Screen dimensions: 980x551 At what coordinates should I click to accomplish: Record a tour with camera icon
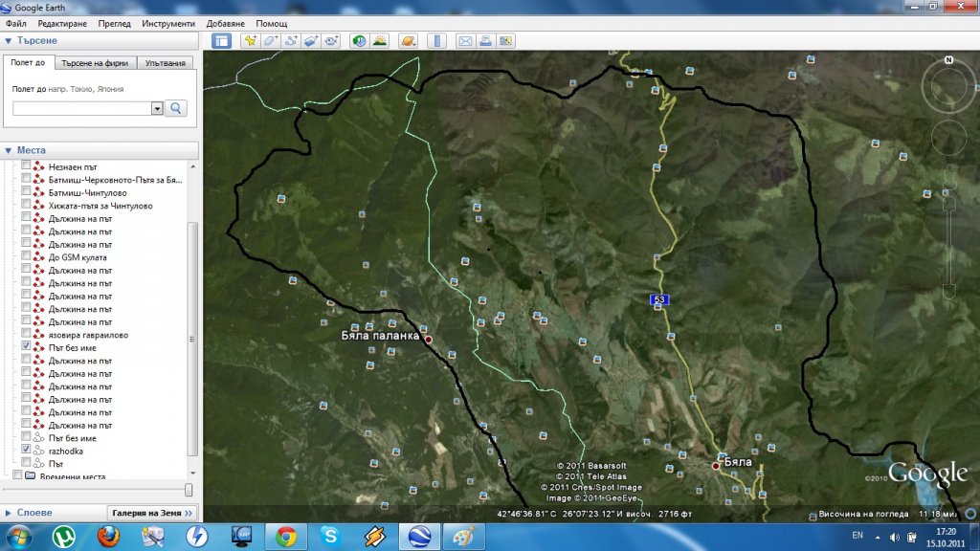click(x=330, y=41)
